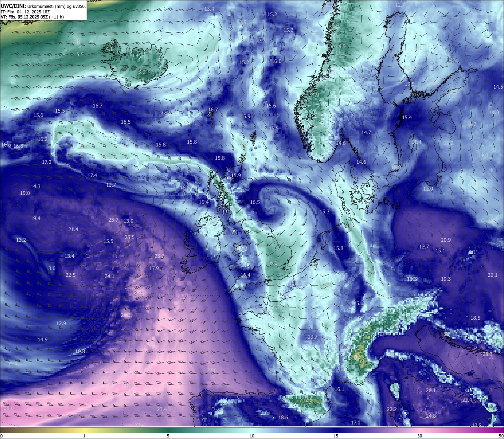Click the value 23.7 beside 13.9
The width and height of the screenshot is (504, 439).
[113, 220]
